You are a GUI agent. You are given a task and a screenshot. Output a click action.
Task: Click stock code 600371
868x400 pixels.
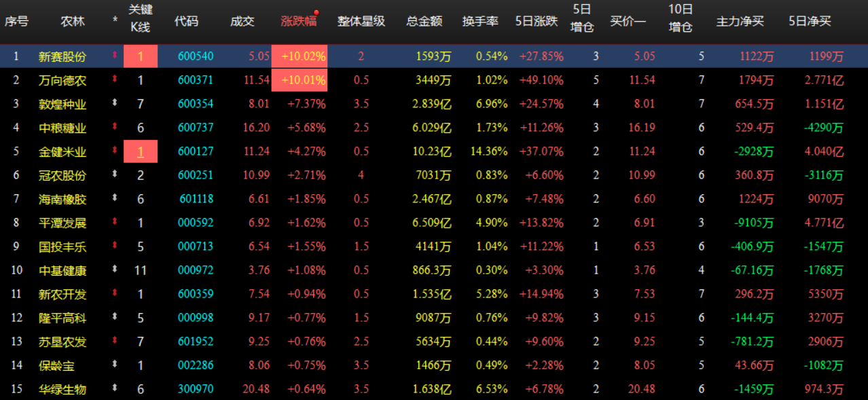pyautogui.click(x=196, y=80)
